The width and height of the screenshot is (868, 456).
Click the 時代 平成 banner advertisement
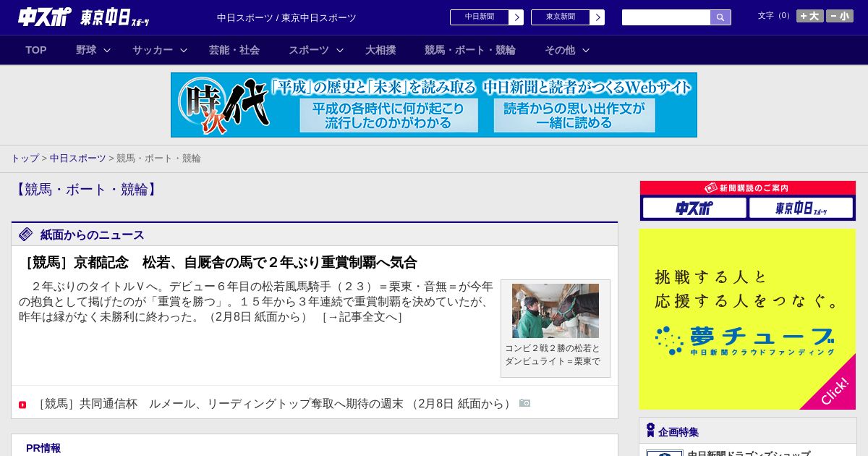[x=434, y=105]
